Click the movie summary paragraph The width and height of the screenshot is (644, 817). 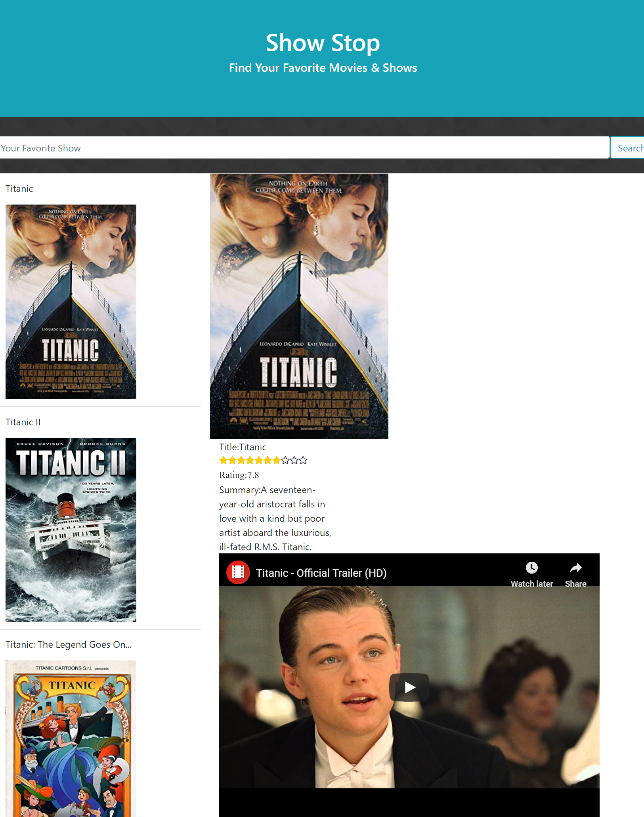275,519
